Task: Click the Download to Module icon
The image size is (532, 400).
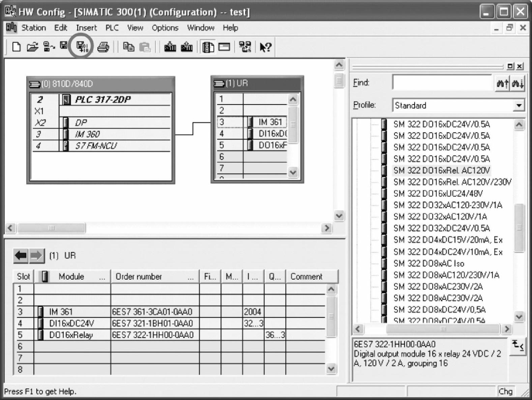Action: (x=170, y=47)
